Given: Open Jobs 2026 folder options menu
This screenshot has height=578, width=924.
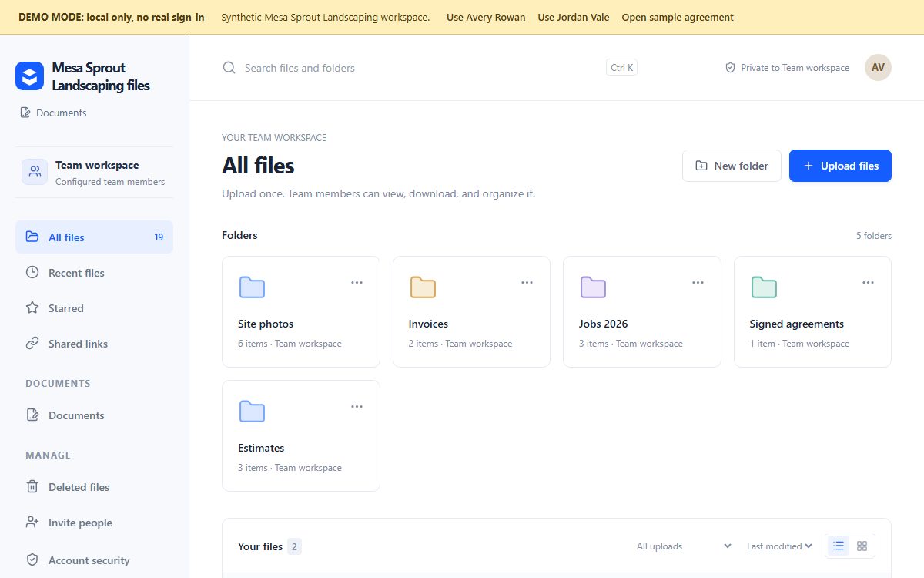Looking at the screenshot, I should pyautogui.click(x=698, y=283).
